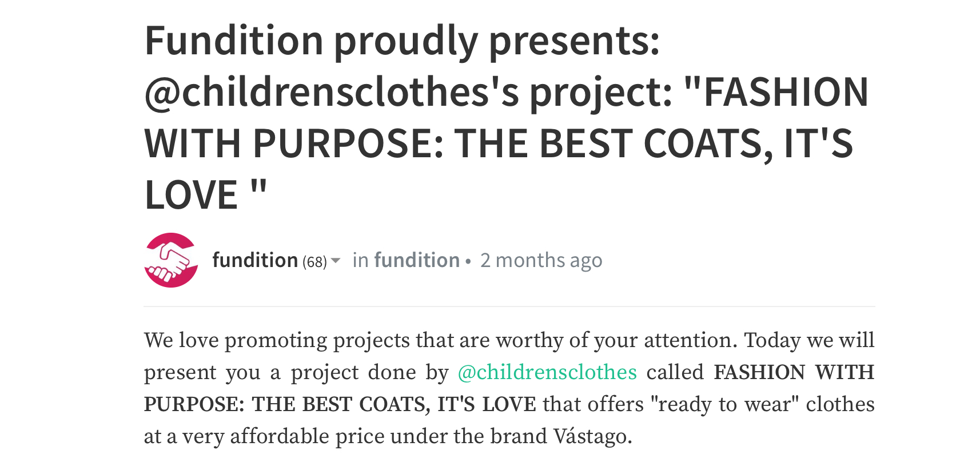
Task: Click '@childrensclothes's project:' in the headline
Action: pyautogui.click(x=408, y=93)
